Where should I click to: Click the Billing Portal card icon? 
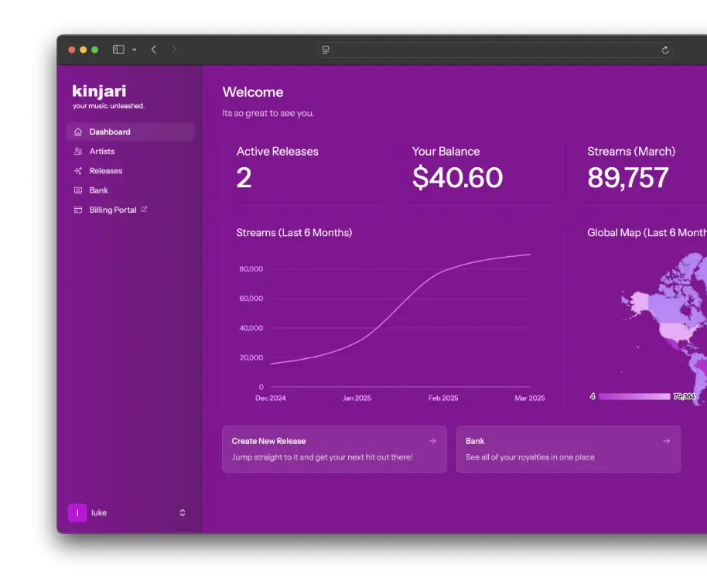pos(78,210)
